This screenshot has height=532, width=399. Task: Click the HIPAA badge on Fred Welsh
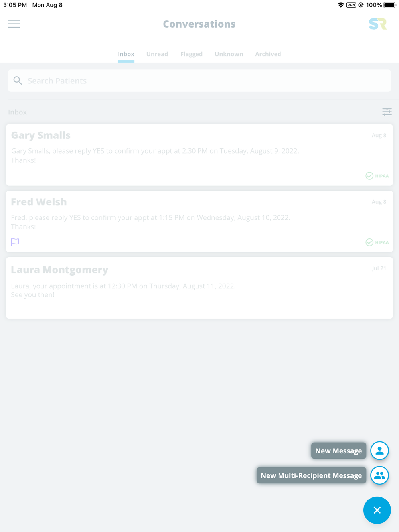coord(377,242)
